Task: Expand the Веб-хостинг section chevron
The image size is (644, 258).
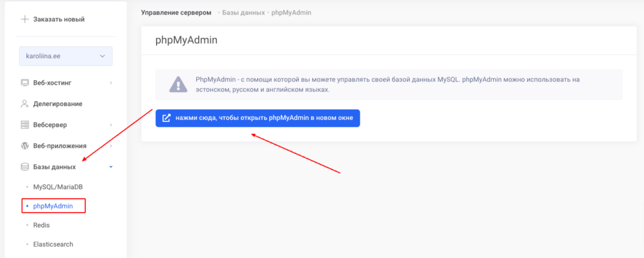Action: tap(111, 82)
